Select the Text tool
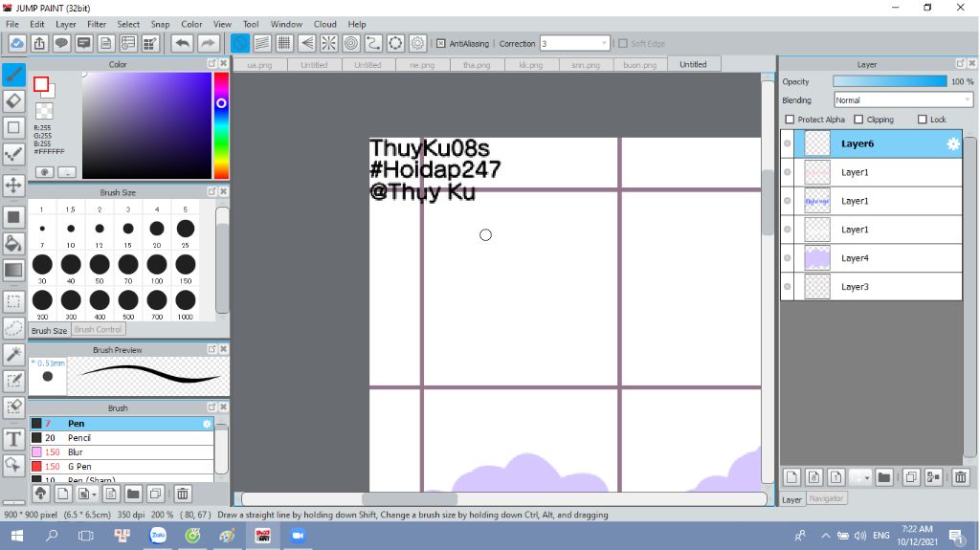This screenshot has width=980, height=550. coord(13,439)
